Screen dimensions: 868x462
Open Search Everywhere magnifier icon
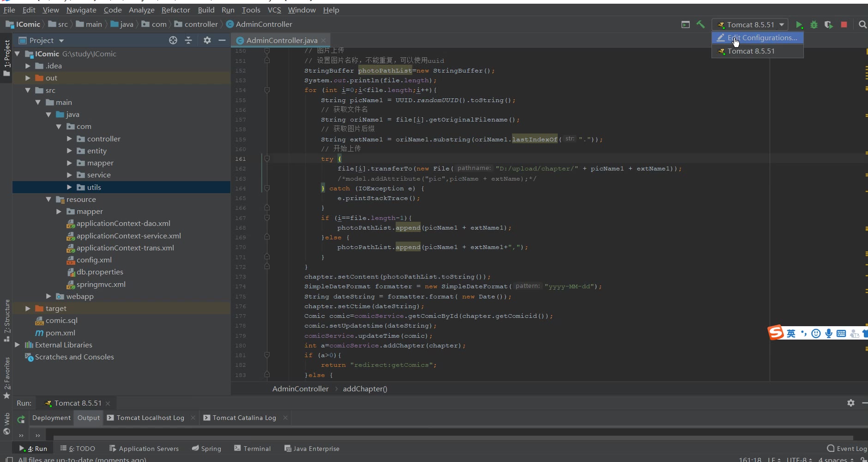[862, 25]
